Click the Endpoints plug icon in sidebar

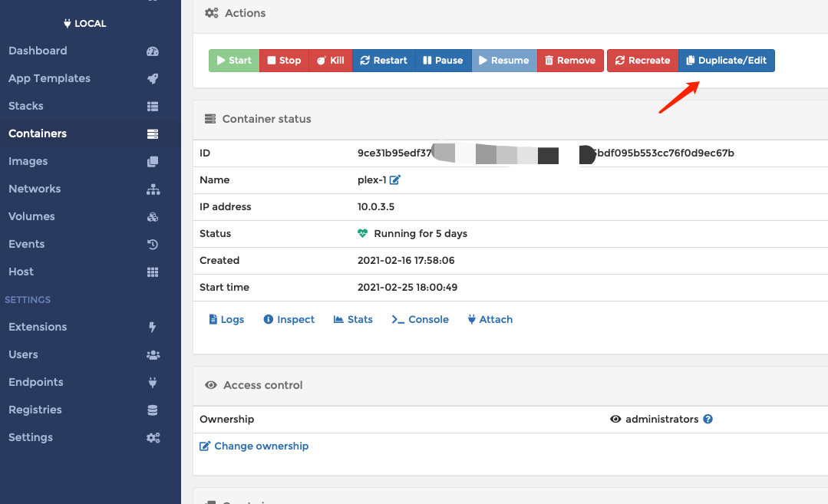[x=153, y=383]
